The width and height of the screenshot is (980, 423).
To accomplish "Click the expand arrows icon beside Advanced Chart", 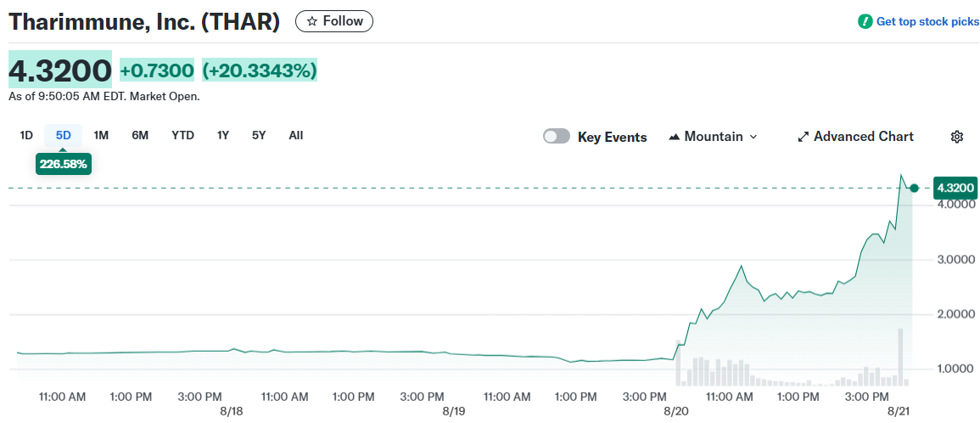I will click(804, 137).
